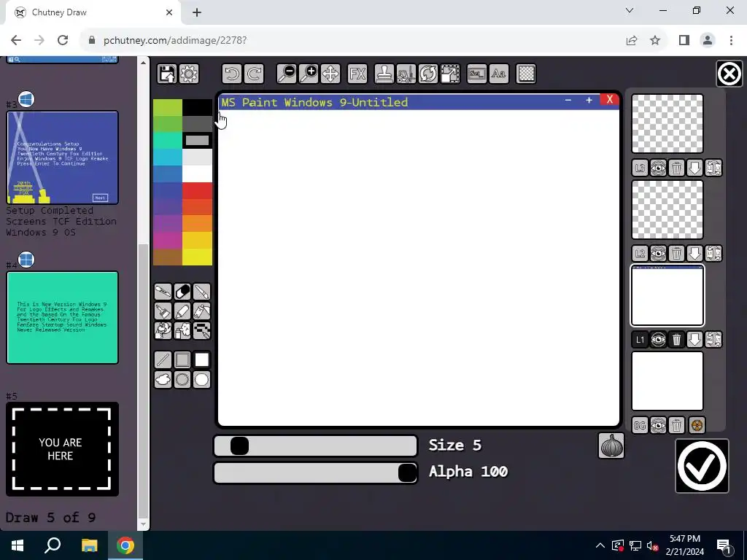Image resolution: width=747 pixels, height=560 pixels.
Task: Toggle the checkered transparency grid button
Action: point(526,74)
